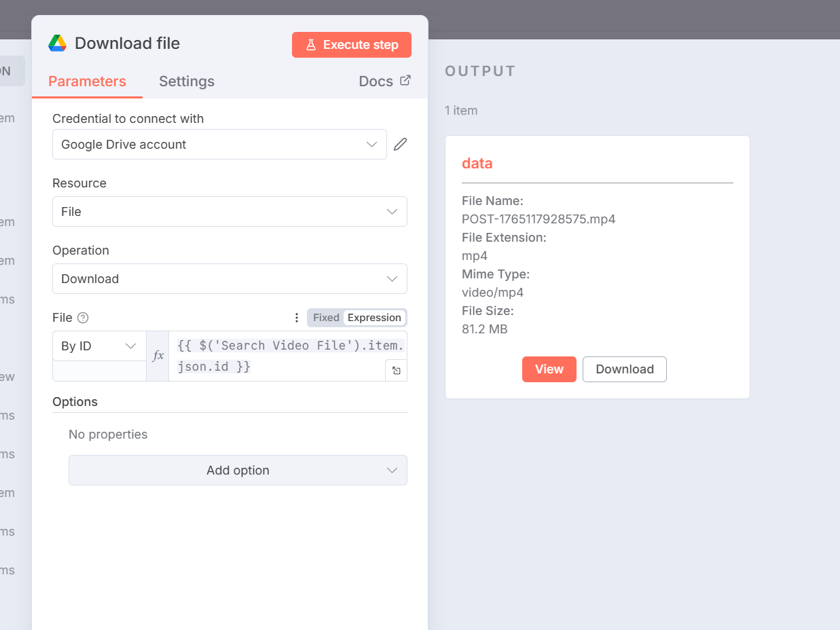Switch File field to Expression mode
The width and height of the screenshot is (840, 630).
point(374,318)
